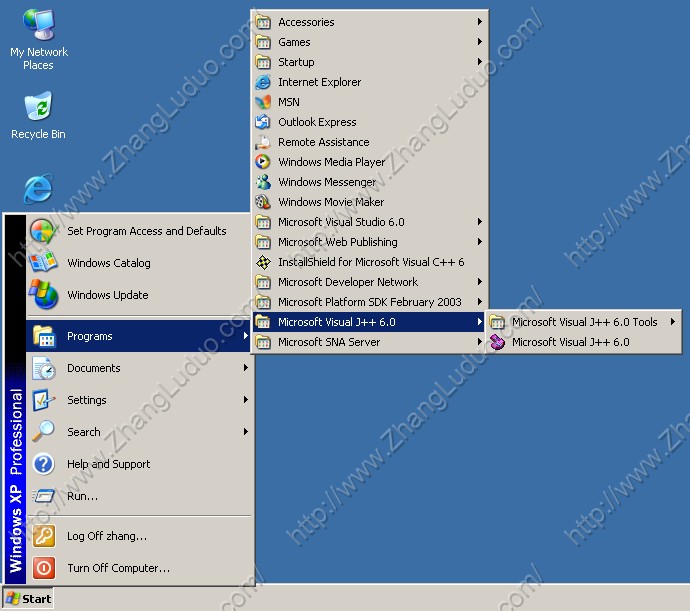Select 'Outlook Express' text

pos(317,122)
